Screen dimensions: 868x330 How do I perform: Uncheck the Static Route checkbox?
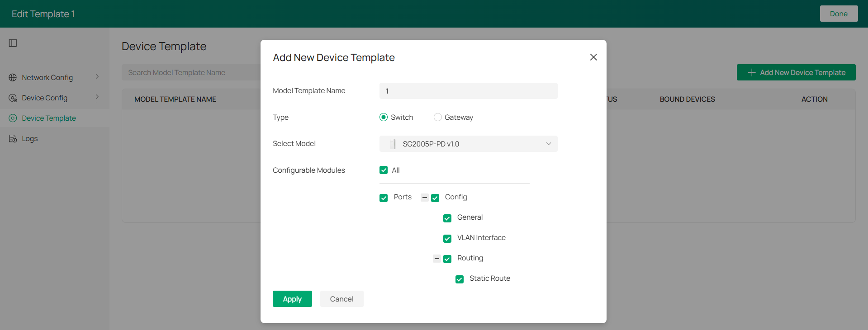(x=460, y=279)
